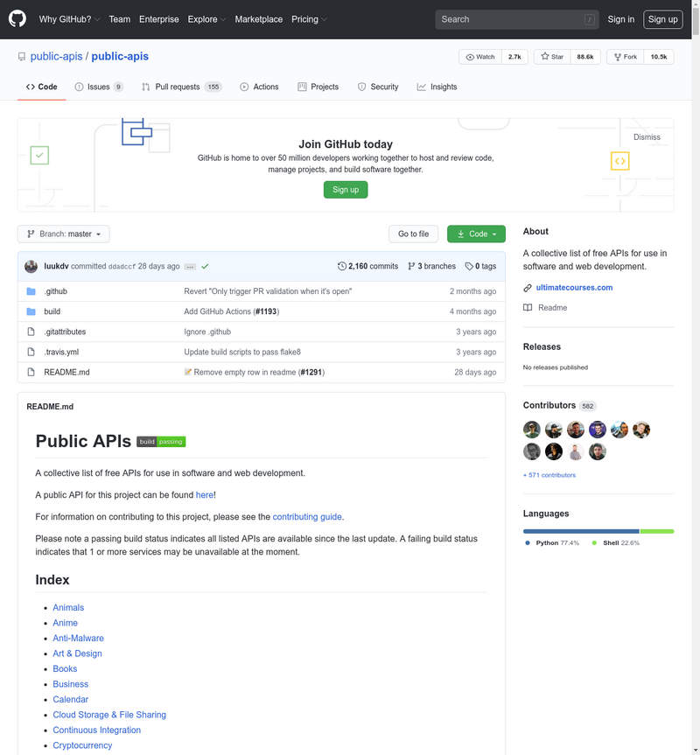Switch to the Pull requests tab
Screen dimensions: 700x755
click(181, 87)
